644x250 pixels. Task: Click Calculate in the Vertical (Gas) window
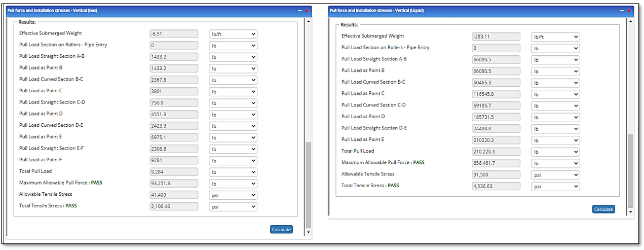pos(281,229)
